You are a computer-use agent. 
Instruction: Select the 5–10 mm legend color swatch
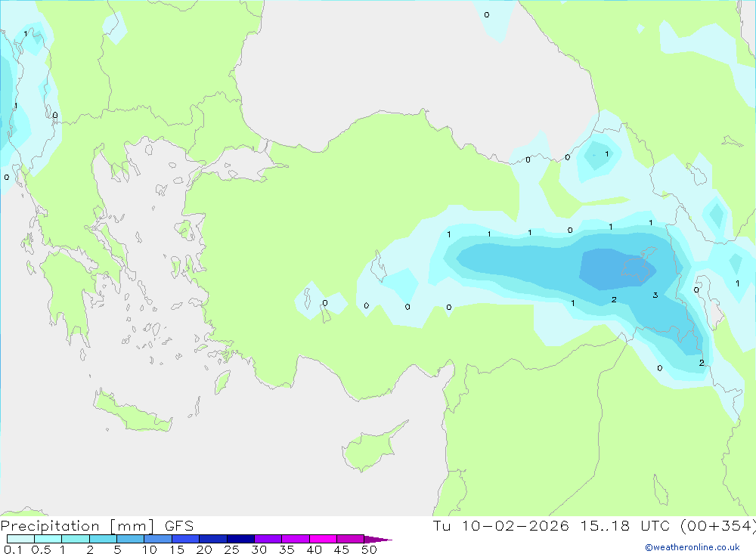point(130,539)
